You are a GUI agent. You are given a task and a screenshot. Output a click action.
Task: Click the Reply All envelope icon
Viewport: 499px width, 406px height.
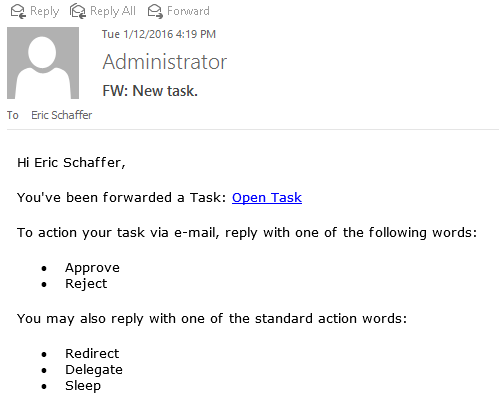[x=78, y=11]
